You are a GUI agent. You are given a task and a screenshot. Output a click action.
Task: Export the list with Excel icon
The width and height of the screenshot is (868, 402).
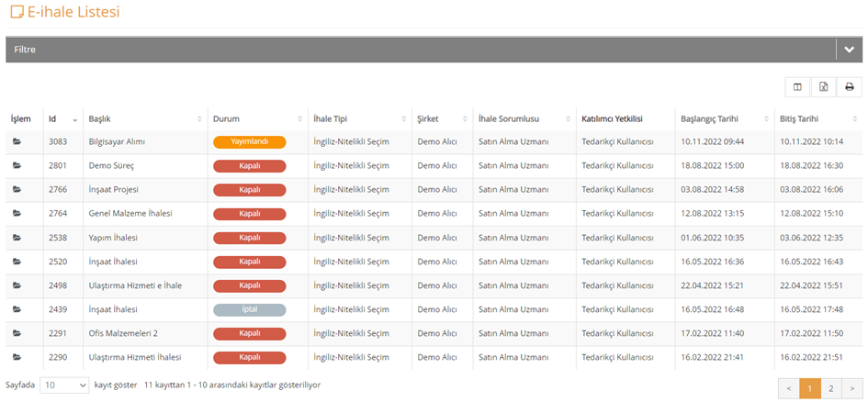coord(823,87)
